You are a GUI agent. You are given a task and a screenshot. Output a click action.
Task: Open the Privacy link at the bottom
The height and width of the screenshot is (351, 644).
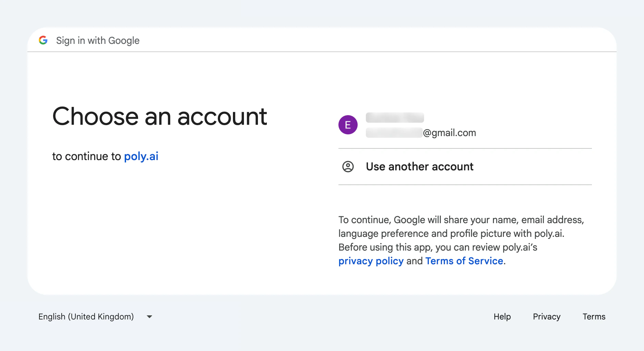[547, 316]
